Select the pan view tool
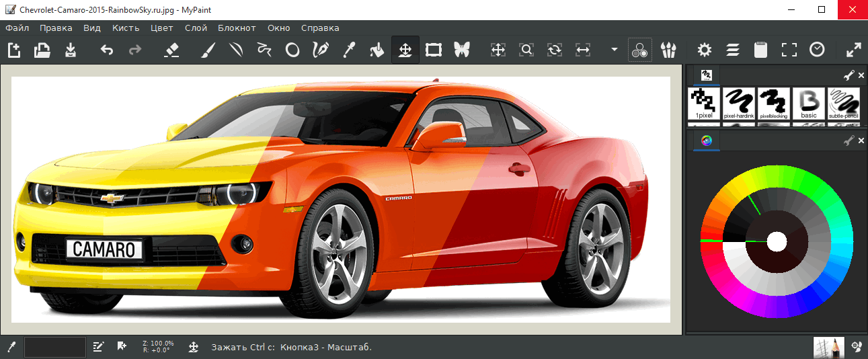 coord(498,50)
